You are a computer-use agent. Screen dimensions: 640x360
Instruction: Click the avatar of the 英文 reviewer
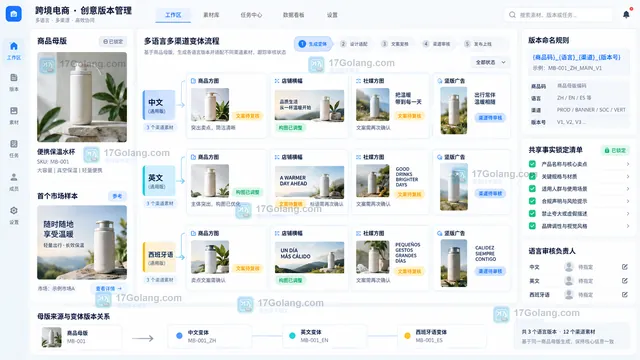pyautogui.click(x=569, y=281)
